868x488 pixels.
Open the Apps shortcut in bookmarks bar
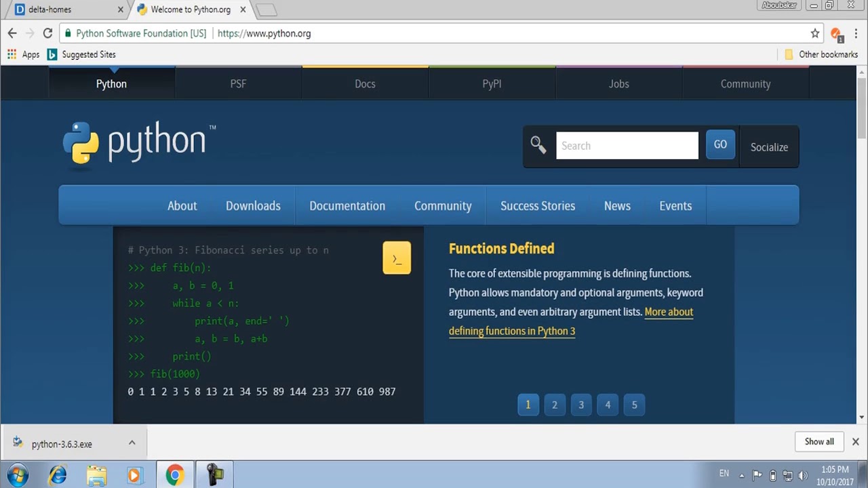[x=24, y=54]
